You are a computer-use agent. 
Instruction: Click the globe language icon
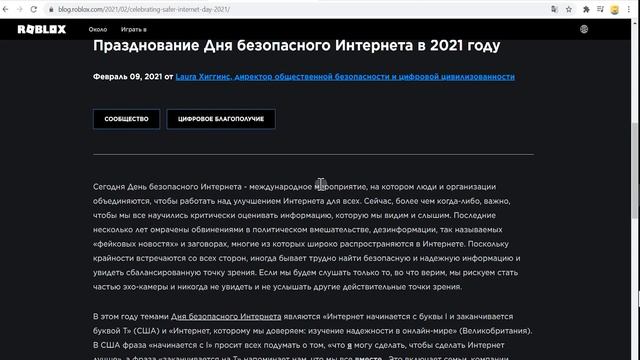click(584, 29)
